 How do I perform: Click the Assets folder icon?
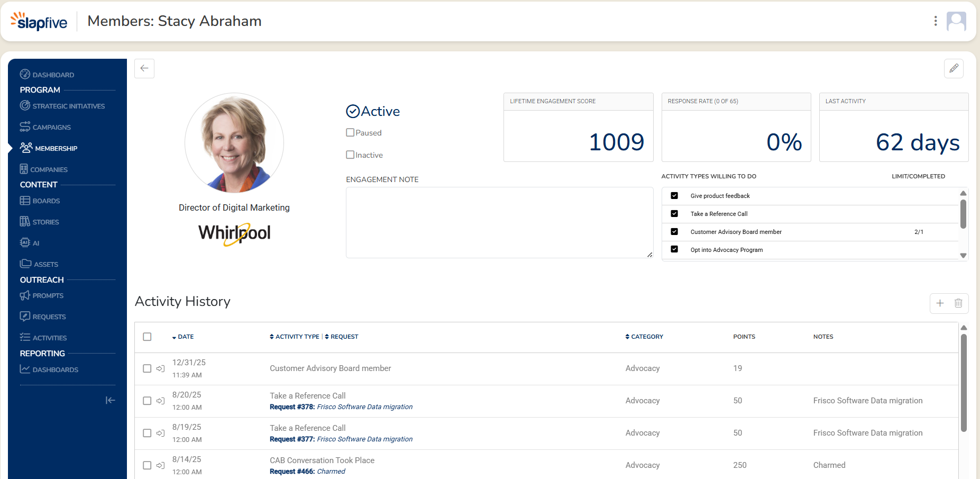[25, 263]
